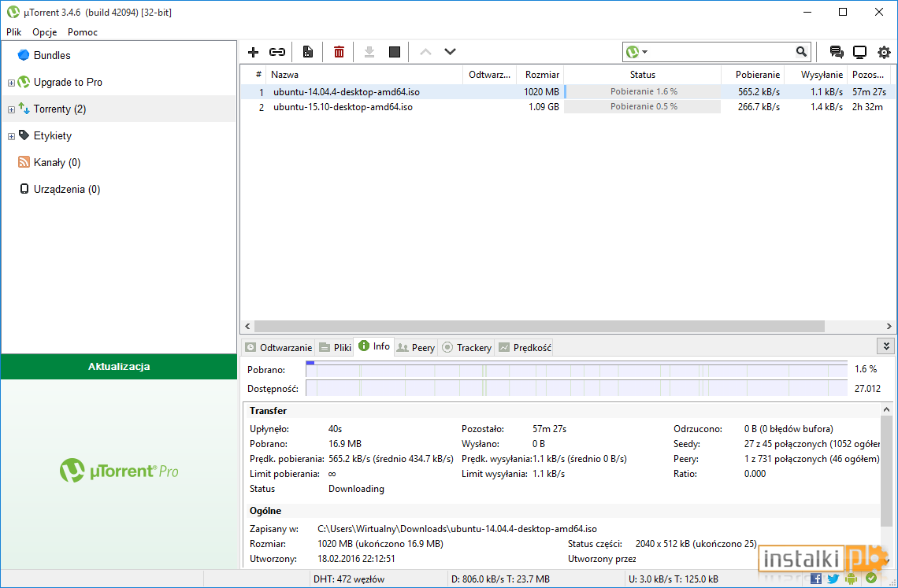Click the horizontal scrollbar of torrent list

pos(539,327)
